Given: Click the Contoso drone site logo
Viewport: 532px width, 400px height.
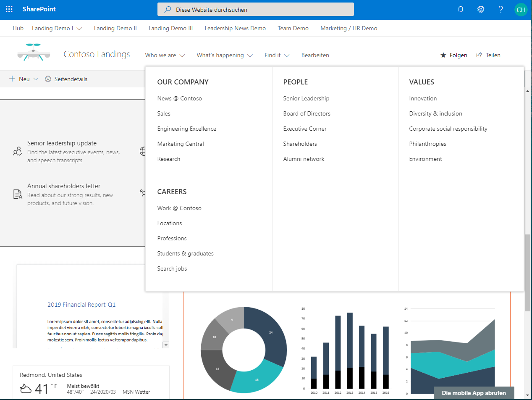Looking at the screenshot, I should tap(34, 52).
